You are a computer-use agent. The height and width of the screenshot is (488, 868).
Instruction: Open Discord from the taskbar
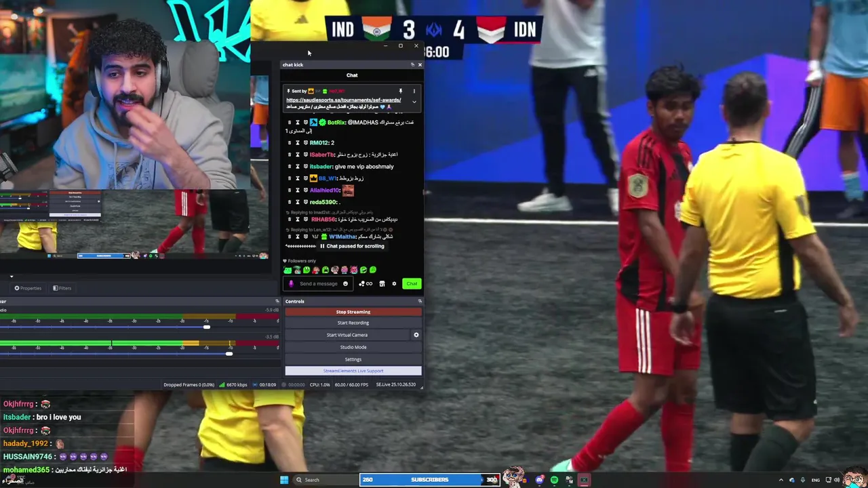[x=540, y=480]
